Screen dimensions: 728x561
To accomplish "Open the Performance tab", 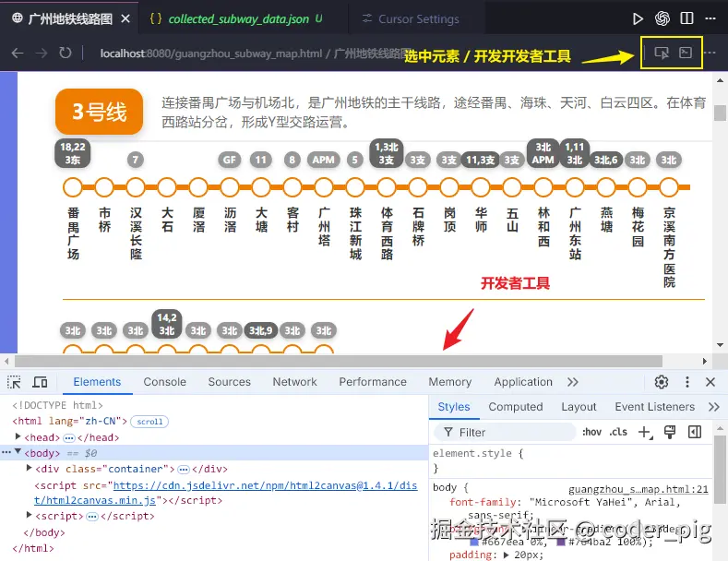I will tap(373, 382).
